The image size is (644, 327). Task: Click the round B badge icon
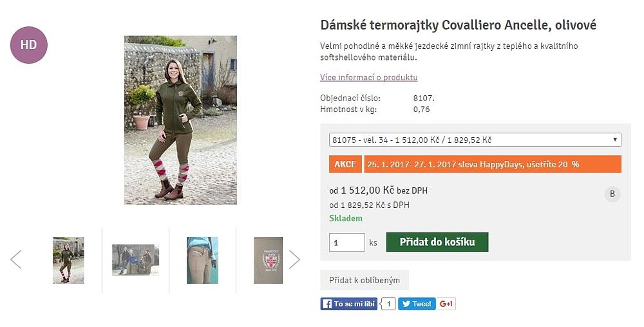pos(612,194)
